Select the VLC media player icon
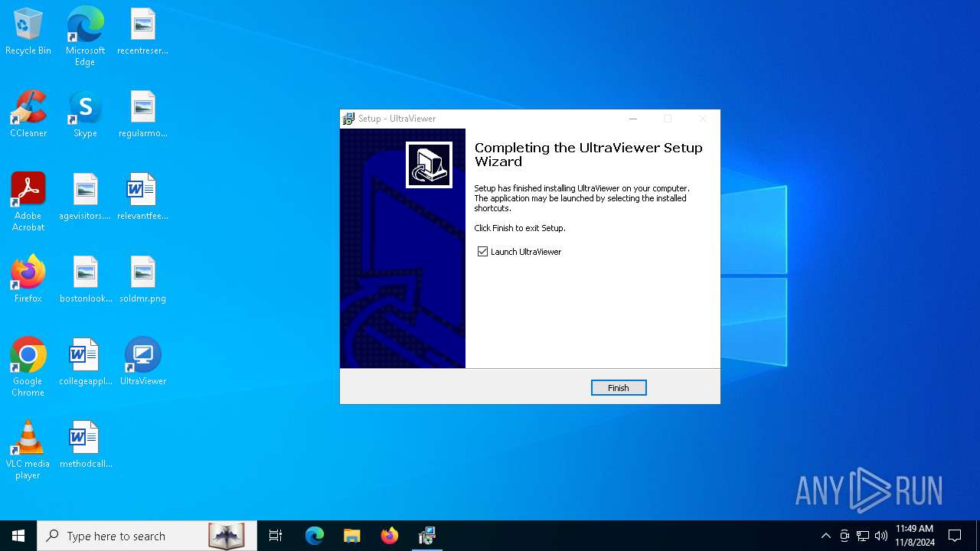 [x=28, y=450]
